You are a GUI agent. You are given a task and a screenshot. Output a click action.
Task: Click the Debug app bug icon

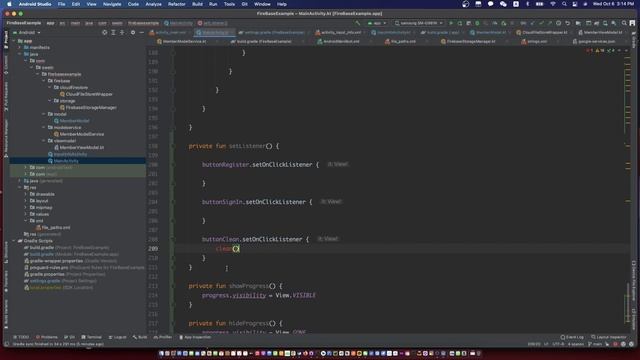(x=477, y=23)
